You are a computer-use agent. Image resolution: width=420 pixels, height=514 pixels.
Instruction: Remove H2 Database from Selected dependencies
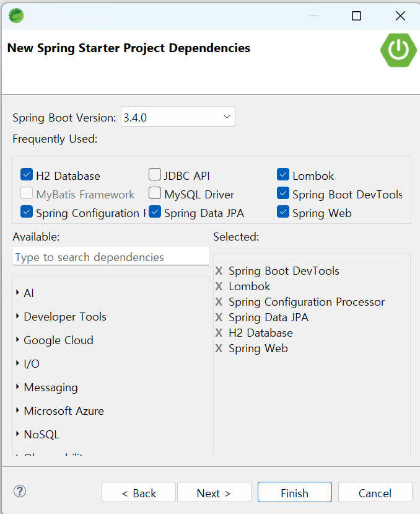[219, 333]
